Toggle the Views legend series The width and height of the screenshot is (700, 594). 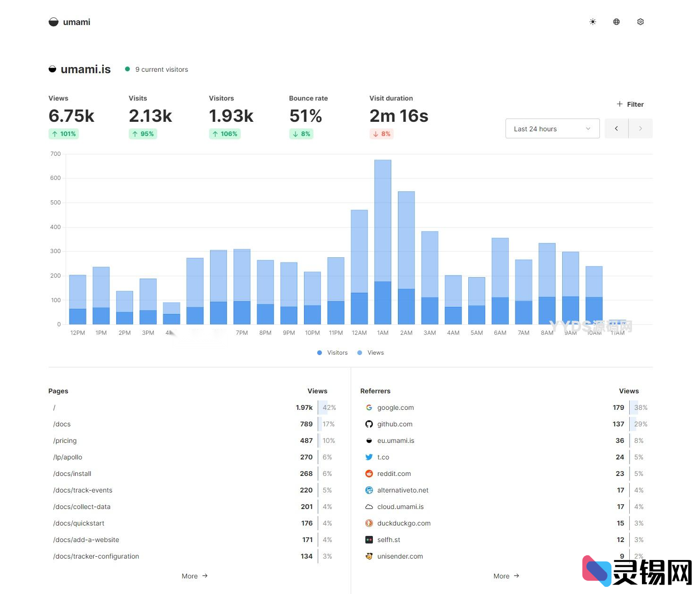point(371,353)
